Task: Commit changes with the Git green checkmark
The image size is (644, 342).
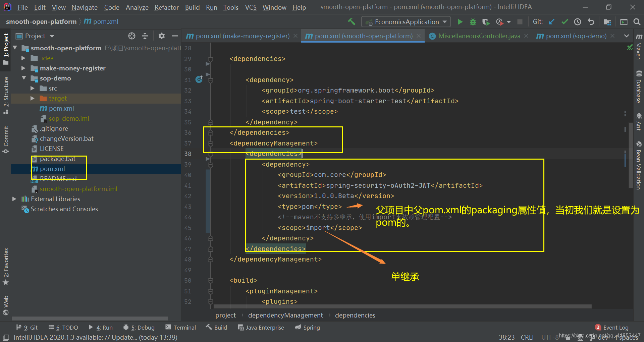Action: coord(565,22)
